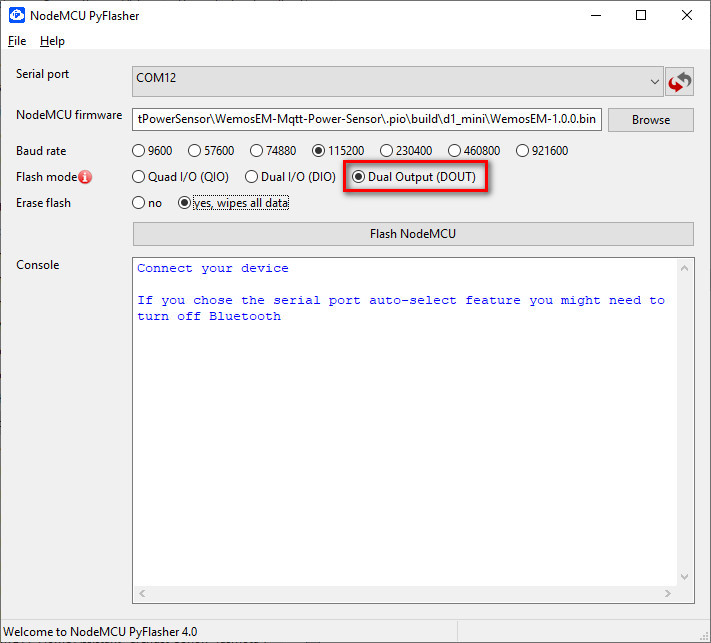The width and height of the screenshot is (711, 643).
Task: Open the COM12 serial port dropdown
Action: click(x=398, y=82)
